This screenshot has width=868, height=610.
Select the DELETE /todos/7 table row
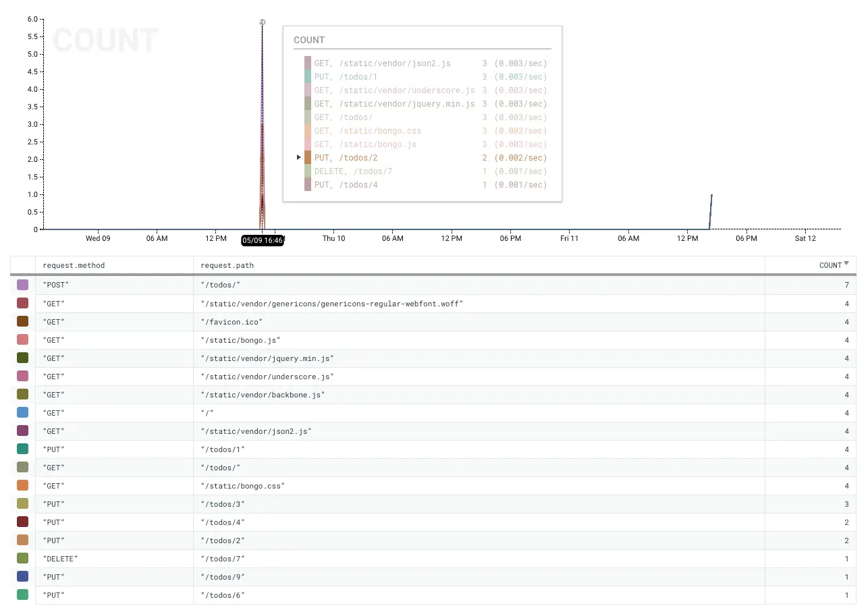(x=432, y=559)
